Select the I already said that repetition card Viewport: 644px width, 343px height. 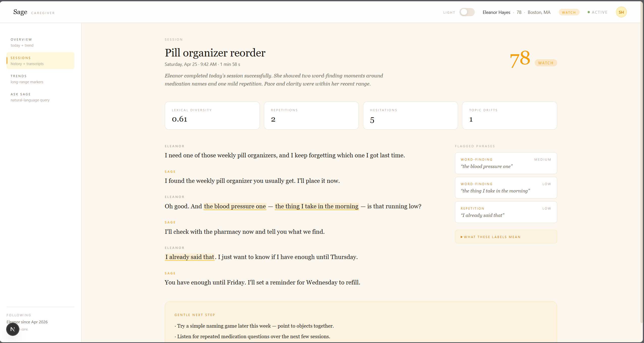pos(506,212)
